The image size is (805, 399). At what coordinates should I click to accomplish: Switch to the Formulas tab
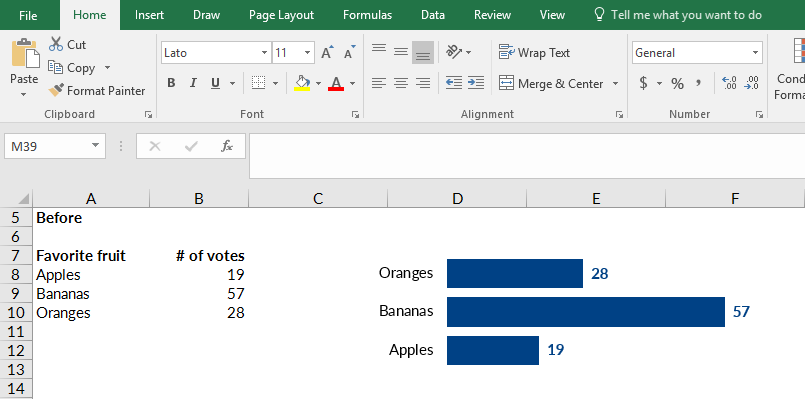(x=368, y=15)
